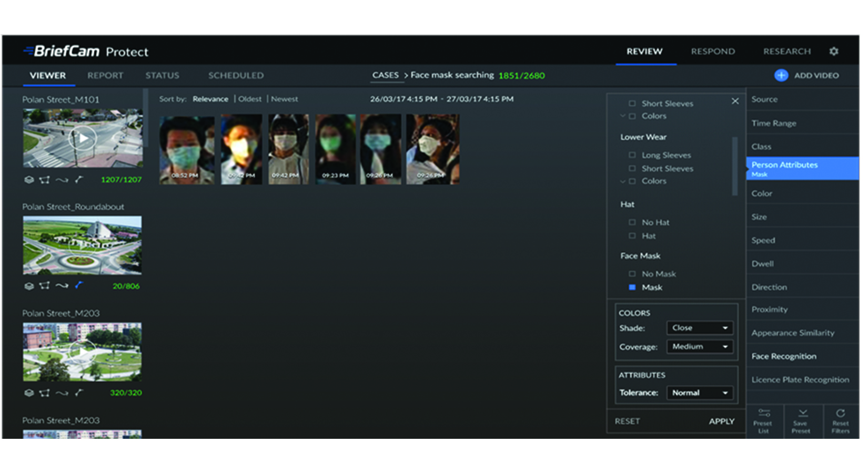Open the REPORT tab
Image resolution: width=868 pixels, height=473 pixels.
(x=105, y=76)
